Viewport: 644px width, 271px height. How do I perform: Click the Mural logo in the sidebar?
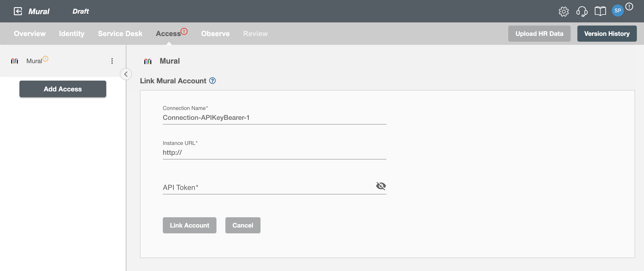(15, 61)
